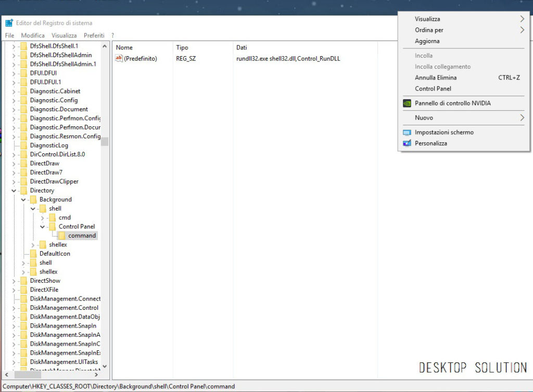Click the command folder icon
The height and width of the screenshot is (392, 533).
coord(62,236)
